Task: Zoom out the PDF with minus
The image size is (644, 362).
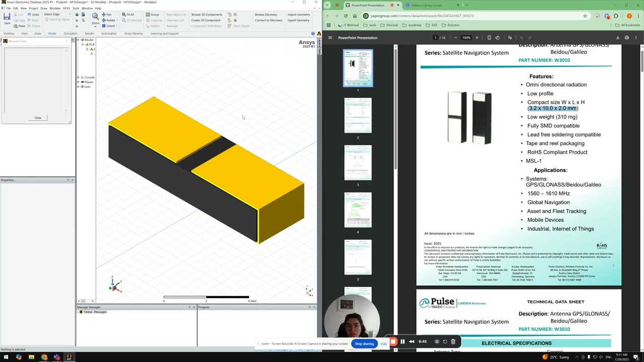Action: pos(456,38)
